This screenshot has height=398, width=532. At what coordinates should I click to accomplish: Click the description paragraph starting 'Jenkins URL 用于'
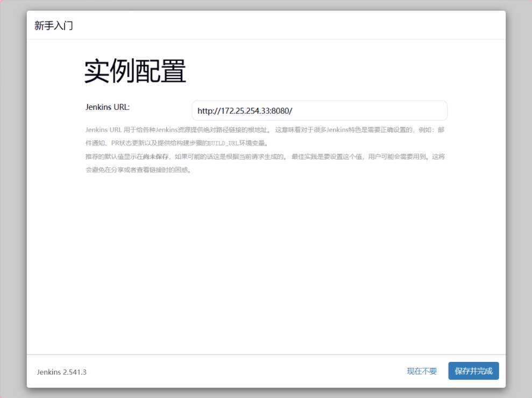coord(265,136)
